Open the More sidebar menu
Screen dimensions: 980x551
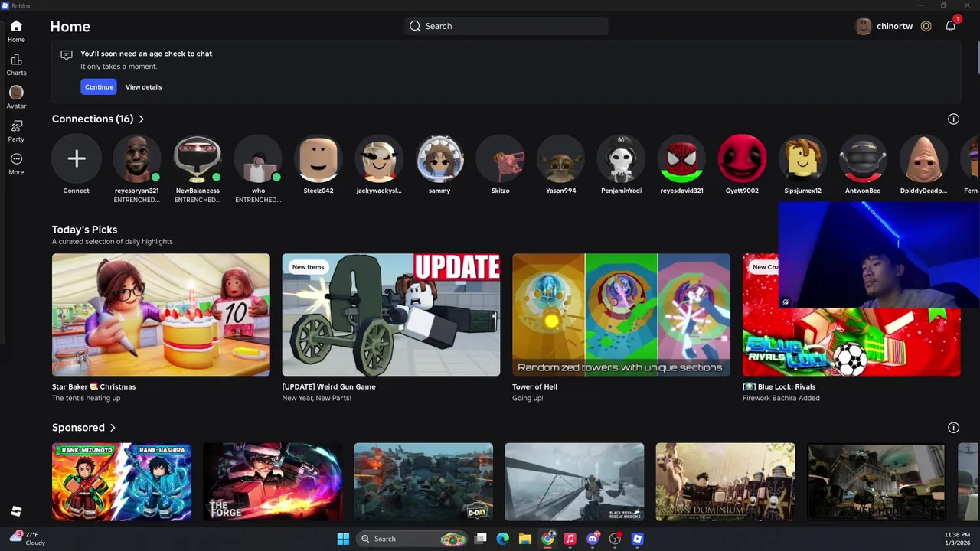tap(16, 159)
